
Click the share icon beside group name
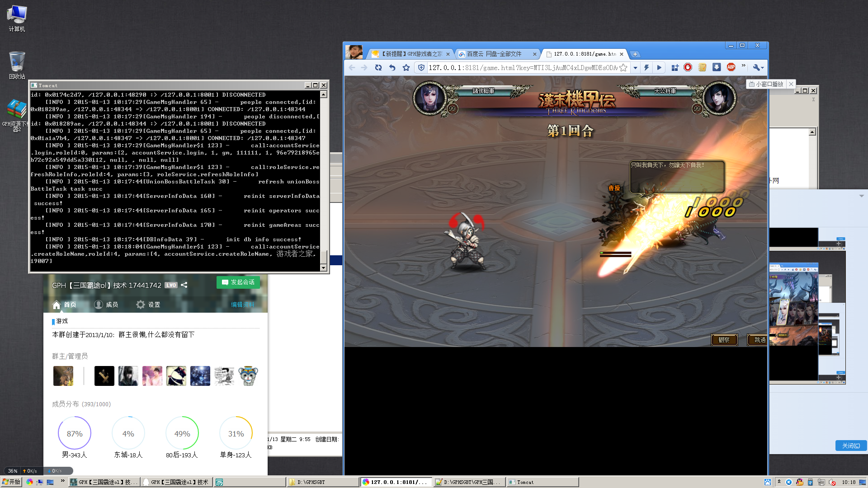coord(184,285)
